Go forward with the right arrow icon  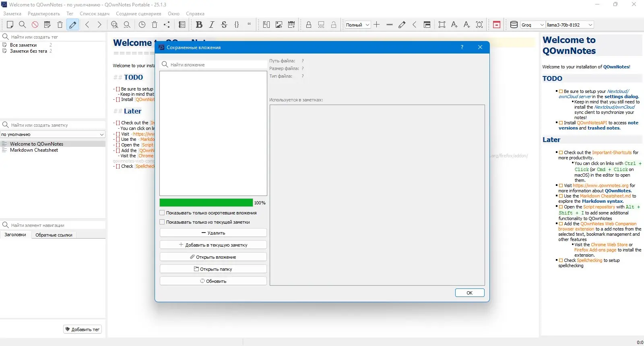(x=99, y=25)
